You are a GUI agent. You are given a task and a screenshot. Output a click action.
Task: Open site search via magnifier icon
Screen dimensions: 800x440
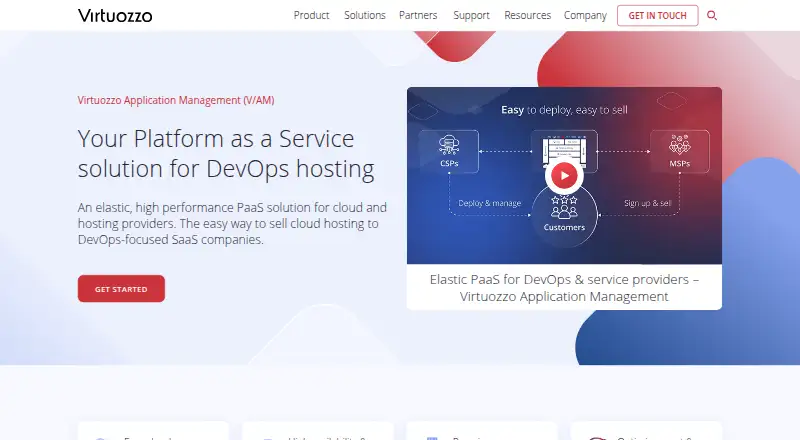pos(712,15)
